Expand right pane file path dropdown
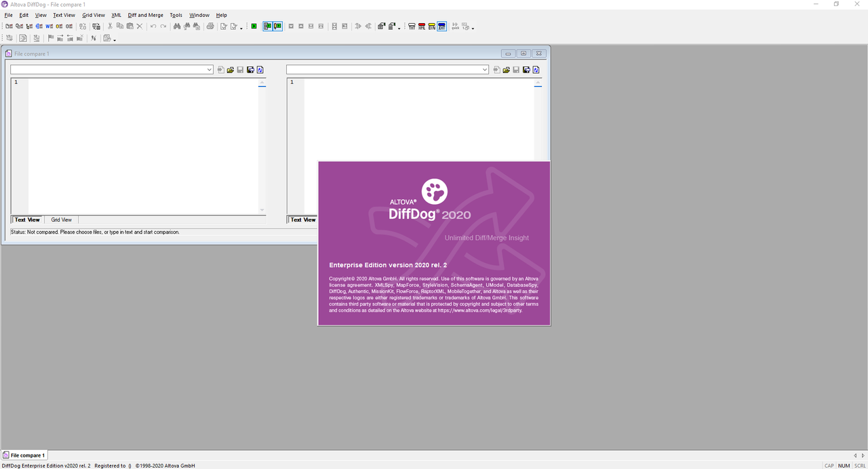This screenshot has width=868, height=469. click(486, 70)
